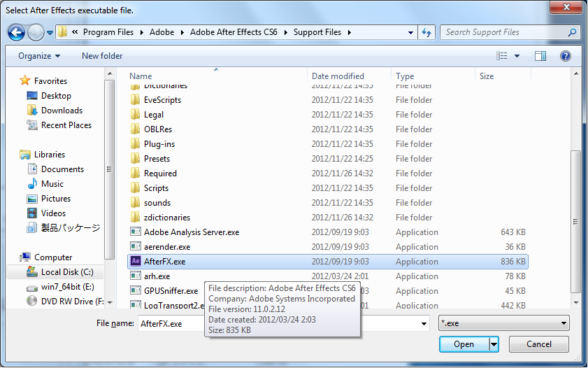Click the Open button
588x368 pixels.
click(464, 344)
